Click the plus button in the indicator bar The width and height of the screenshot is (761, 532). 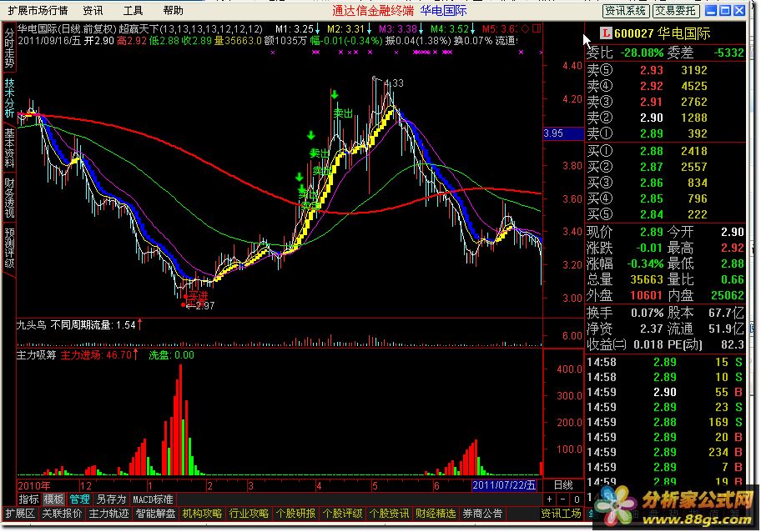(549, 499)
